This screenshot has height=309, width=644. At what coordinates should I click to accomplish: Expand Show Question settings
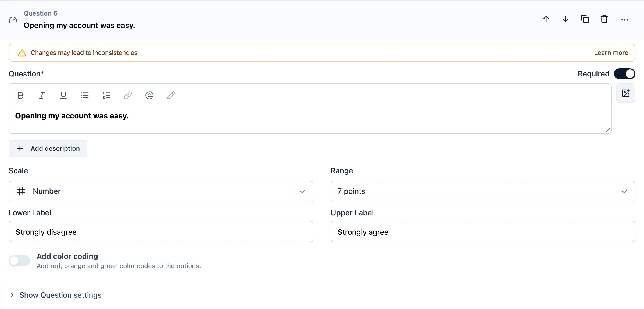[55, 295]
